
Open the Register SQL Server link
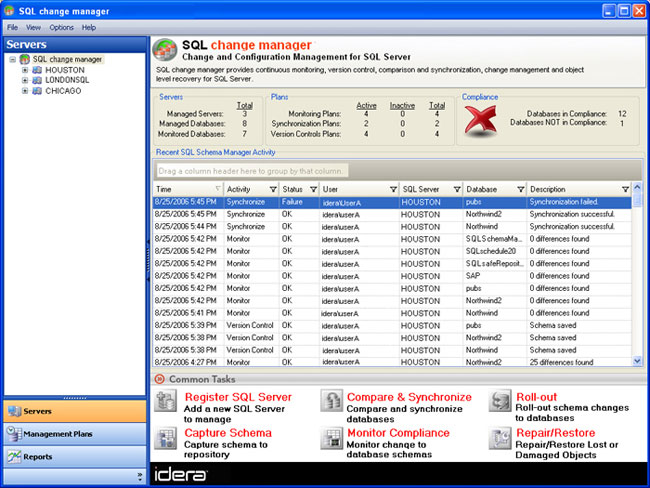click(238, 397)
